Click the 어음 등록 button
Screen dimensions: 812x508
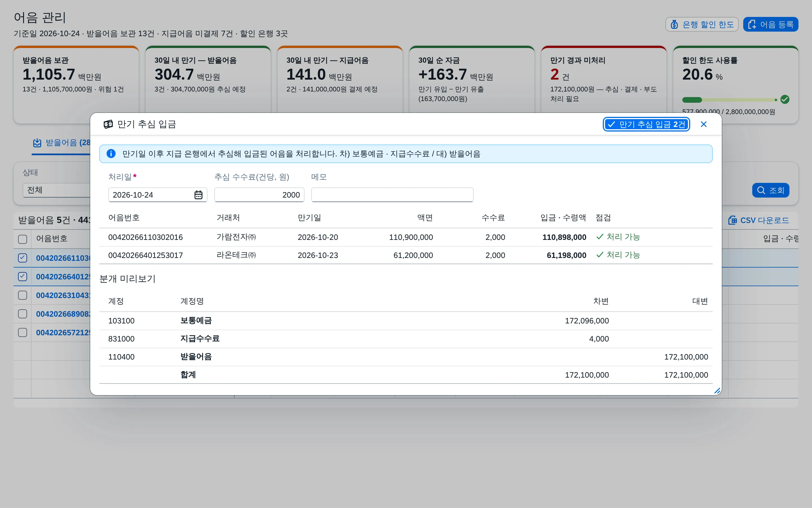[x=770, y=24]
